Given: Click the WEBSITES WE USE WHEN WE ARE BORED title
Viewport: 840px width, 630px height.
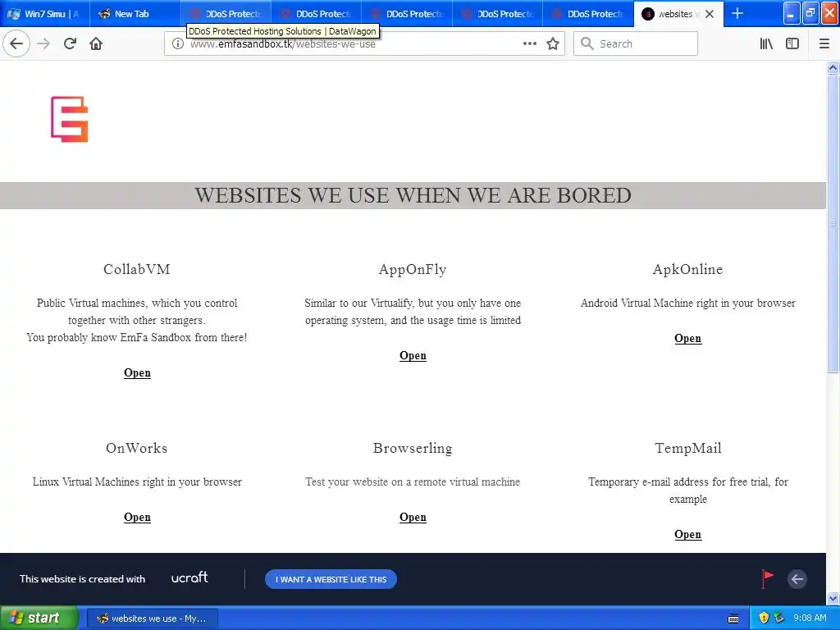Looking at the screenshot, I should tap(413, 195).
